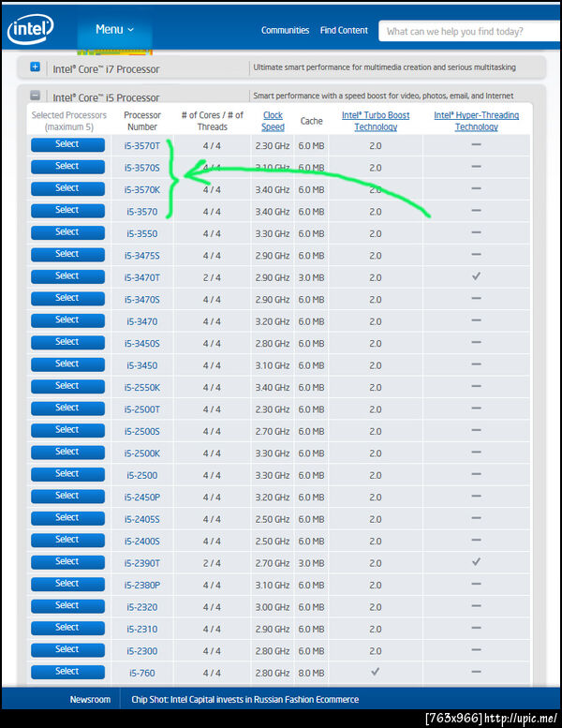
Task: Expand the Intel Core i7 Processor section
Action: point(36,67)
